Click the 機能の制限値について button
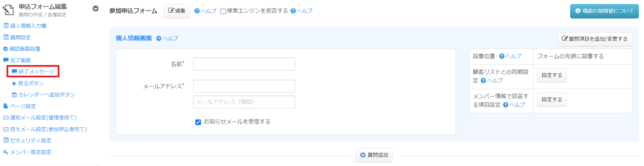Screen dimensions: 644x166 point(604,11)
